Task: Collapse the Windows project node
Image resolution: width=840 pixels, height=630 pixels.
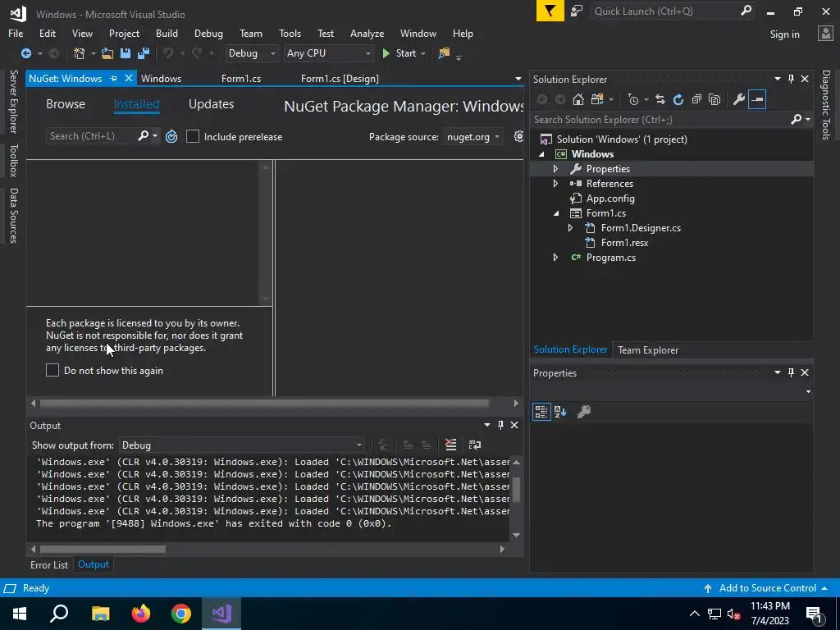Action: [x=541, y=153]
